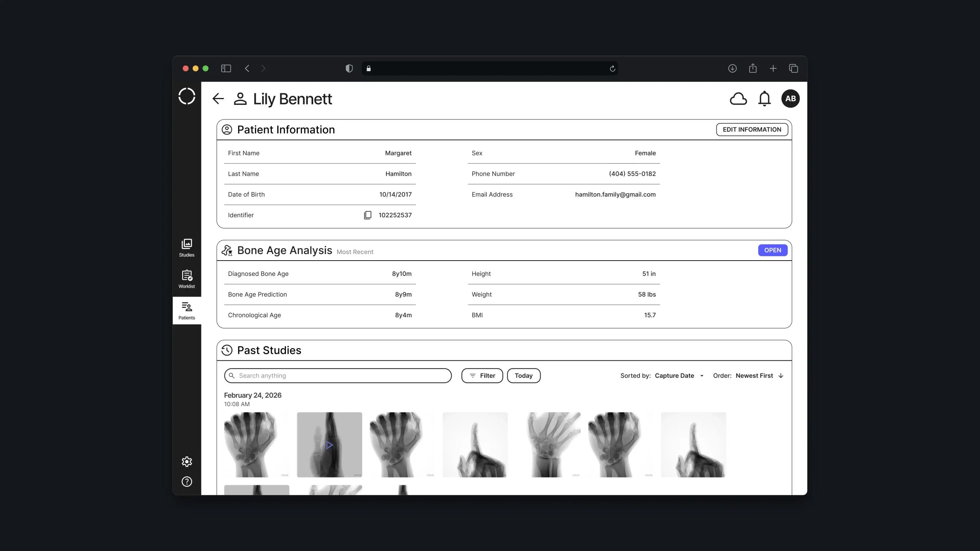Click the browser address bar

coord(490,68)
